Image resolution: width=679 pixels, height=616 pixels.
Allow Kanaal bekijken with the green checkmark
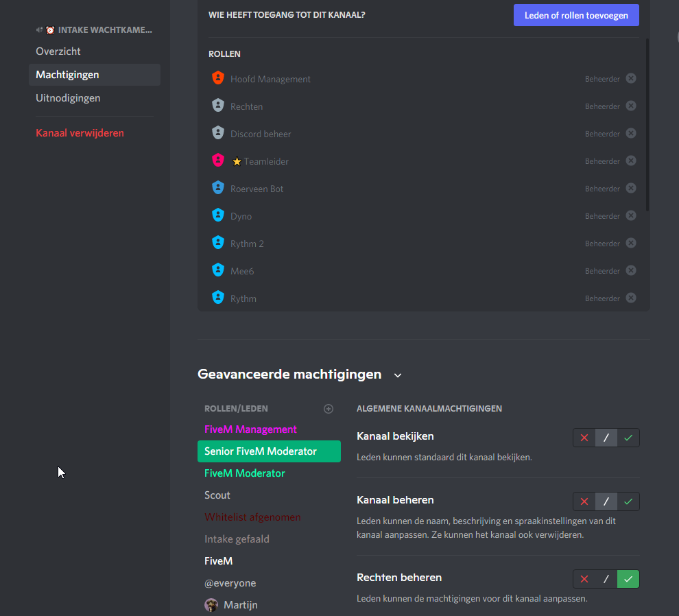pyautogui.click(x=628, y=438)
